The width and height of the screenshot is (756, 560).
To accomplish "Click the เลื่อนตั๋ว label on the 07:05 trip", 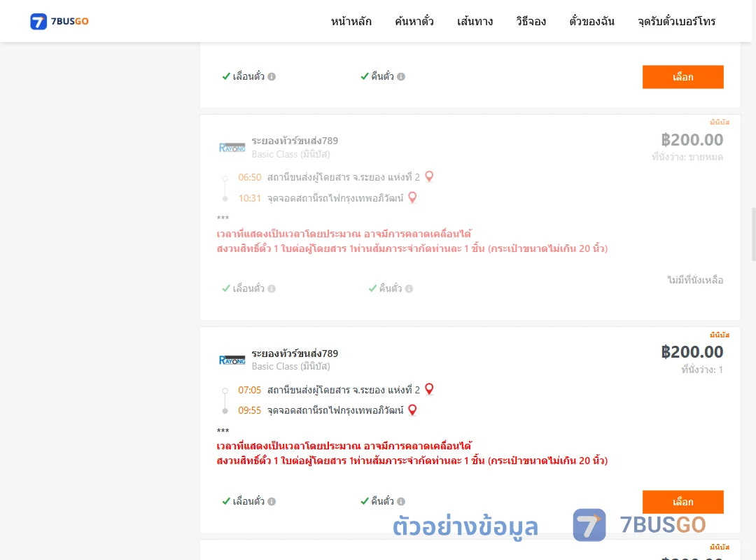I will (248, 502).
